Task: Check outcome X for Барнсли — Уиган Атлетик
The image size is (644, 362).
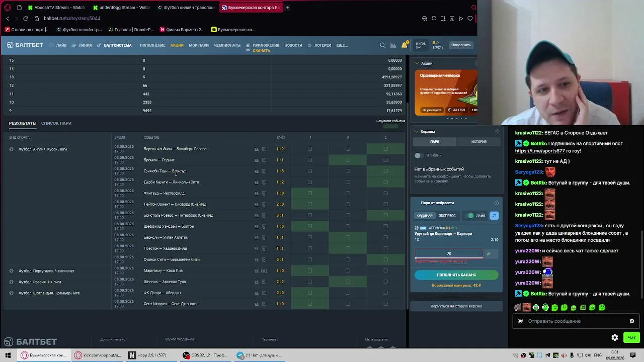Action: point(348,237)
